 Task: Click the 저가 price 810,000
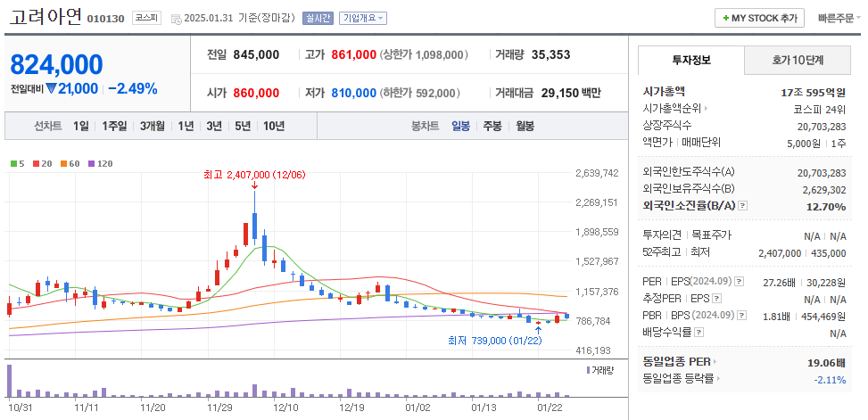tap(354, 93)
